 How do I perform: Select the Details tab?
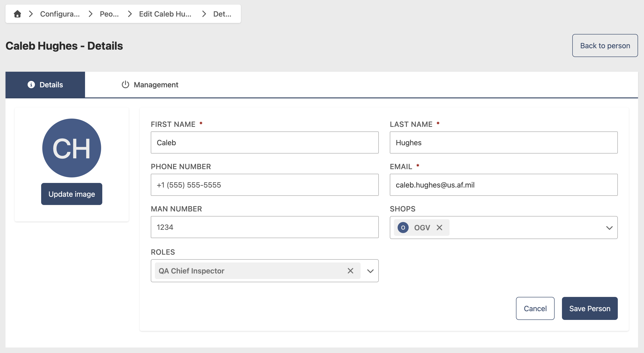tap(45, 85)
